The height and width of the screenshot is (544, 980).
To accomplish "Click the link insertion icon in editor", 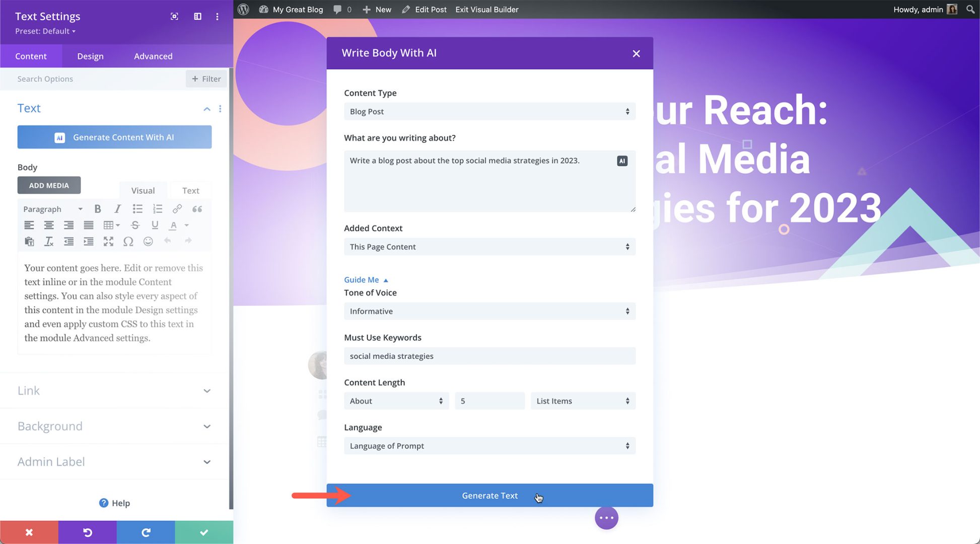I will tap(177, 208).
